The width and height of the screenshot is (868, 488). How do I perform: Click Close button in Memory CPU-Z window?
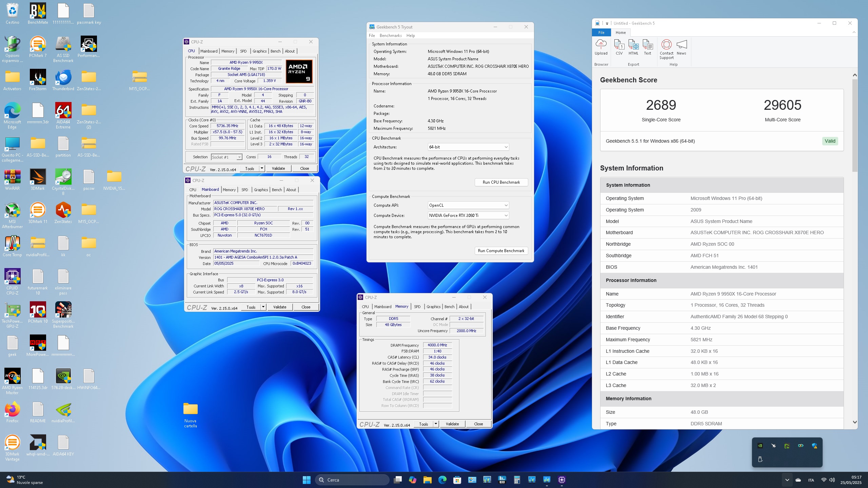click(x=478, y=424)
